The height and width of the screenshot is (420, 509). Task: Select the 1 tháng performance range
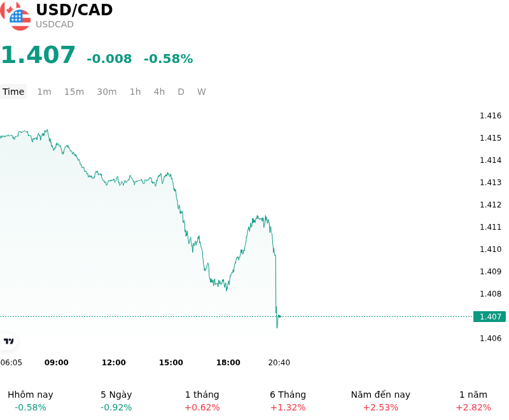[x=202, y=401]
